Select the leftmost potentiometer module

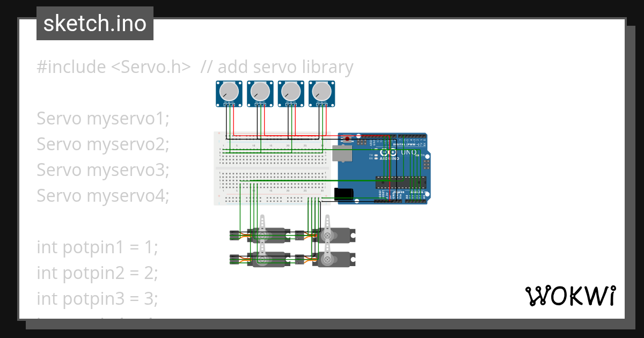pyautogui.click(x=228, y=91)
